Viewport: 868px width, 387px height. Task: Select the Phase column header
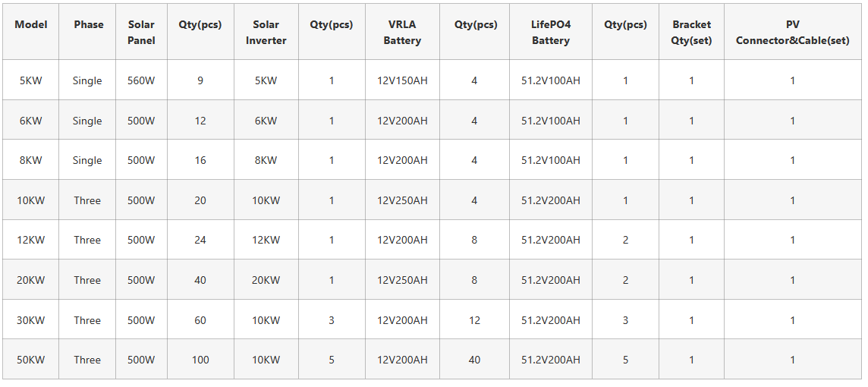pyautogui.click(x=88, y=25)
